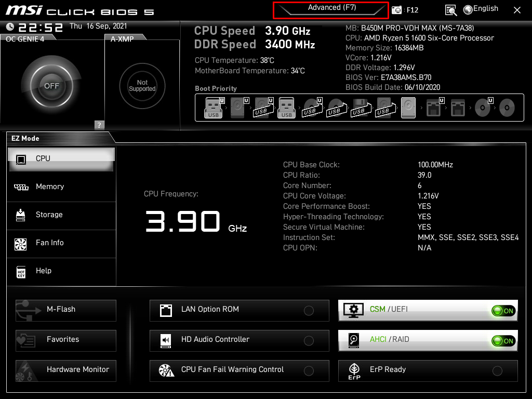Open the BIOS search magnifier icon

[x=451, y=10]
